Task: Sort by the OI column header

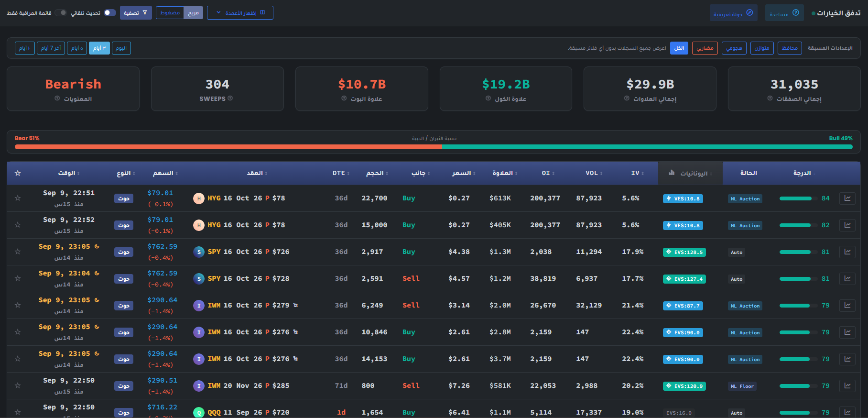Action: 548,173
